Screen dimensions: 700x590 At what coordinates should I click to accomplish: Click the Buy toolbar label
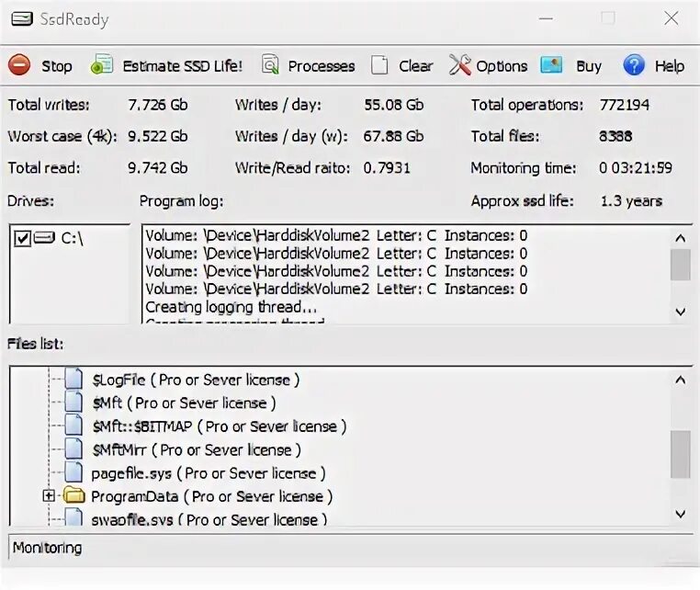[589, 66]
